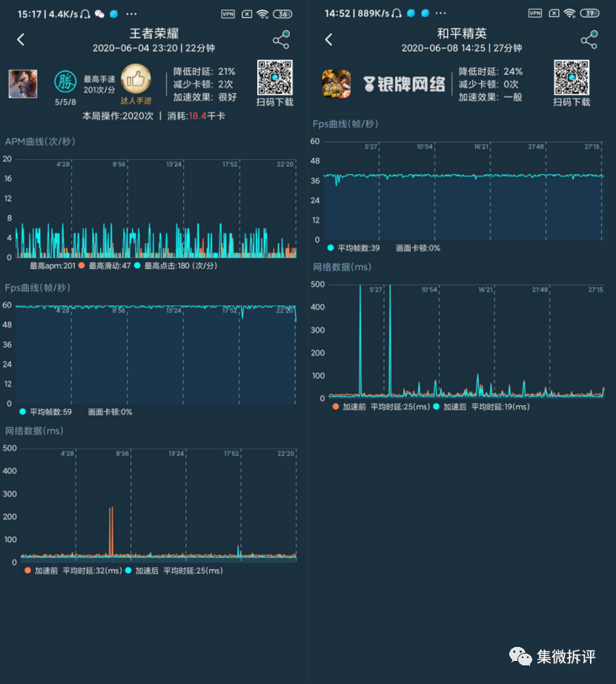Tap the three-dots overflow on left status bar

click(x=131, y=14)
